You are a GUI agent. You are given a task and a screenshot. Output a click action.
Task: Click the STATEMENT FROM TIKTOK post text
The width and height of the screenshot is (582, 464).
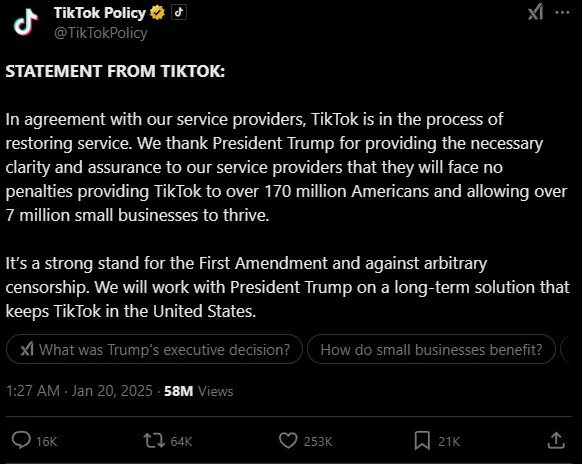115,71
